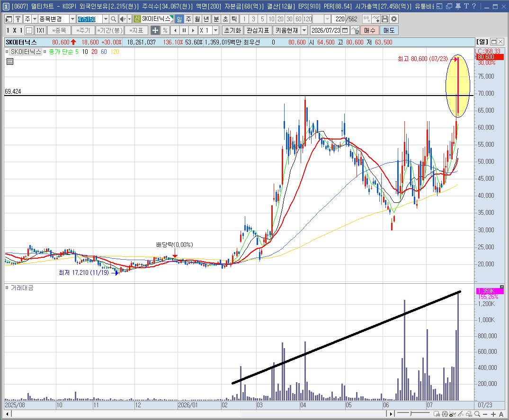The width and height of the screenshot is (509, 420).
Task: Click the add-indicator chart icon
Action: point(376,19)
